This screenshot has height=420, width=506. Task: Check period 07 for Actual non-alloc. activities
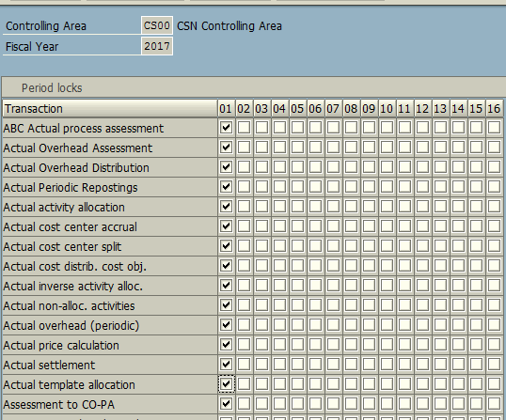pos(333,305)
